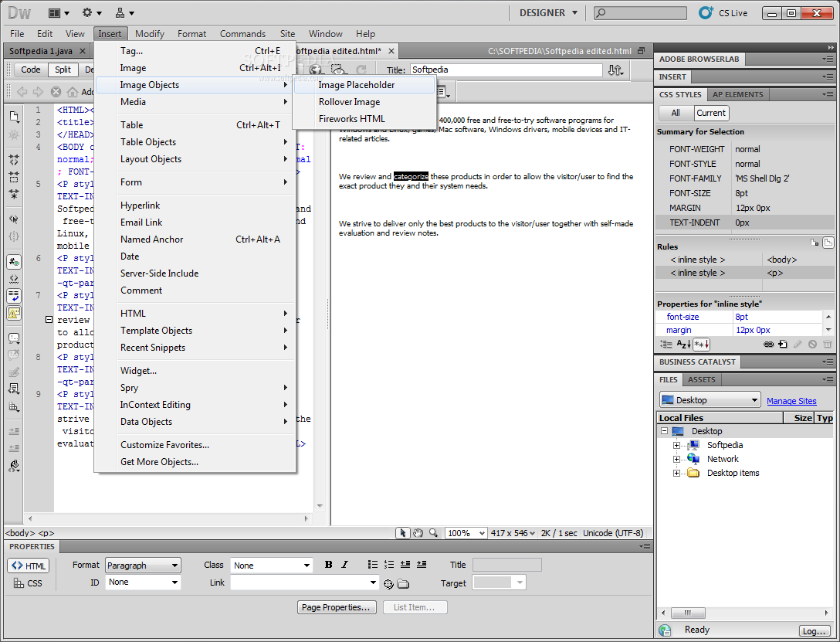Image resolution: width=840 pixels, height=642 pixels.
Task: Click the File Management icon next to Title
Action: (615, 70)
